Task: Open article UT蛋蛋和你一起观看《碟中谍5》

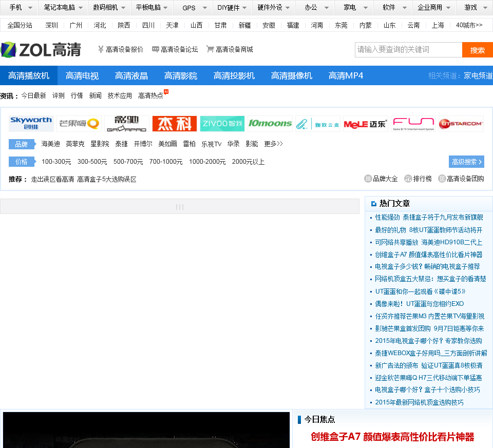Action: click(x=420, y=291)
